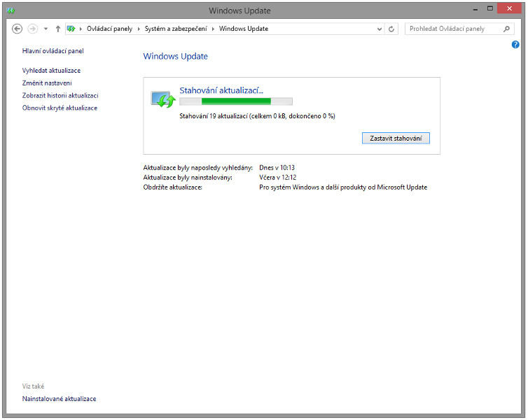Click the Stahování aktualizací heading
Viewport: 528px width, 420px height.
tap(221, 90)
